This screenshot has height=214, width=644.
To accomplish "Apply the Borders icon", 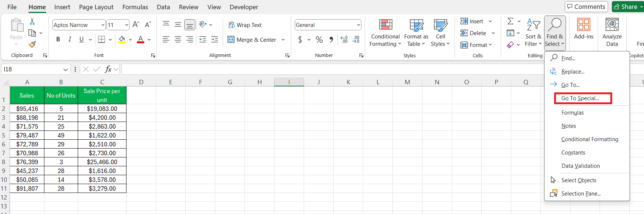I will tap(101, 39).
